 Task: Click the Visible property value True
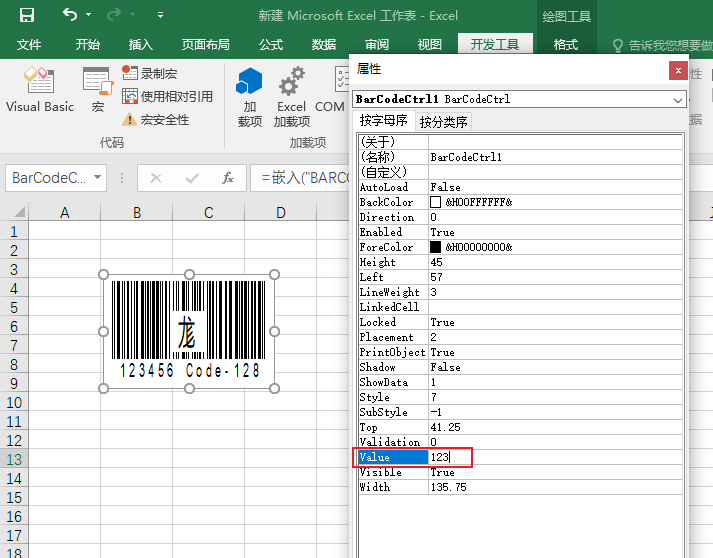coord(442,472)
